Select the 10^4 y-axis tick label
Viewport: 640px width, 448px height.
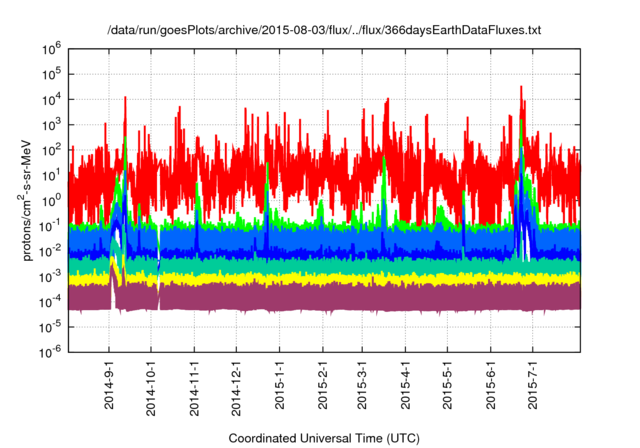coord(51,100)
